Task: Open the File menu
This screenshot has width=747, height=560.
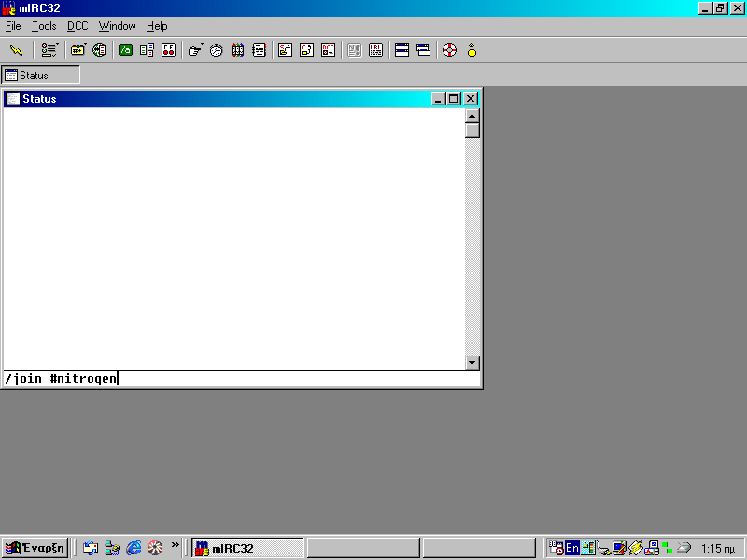Action: click(13, 26)
